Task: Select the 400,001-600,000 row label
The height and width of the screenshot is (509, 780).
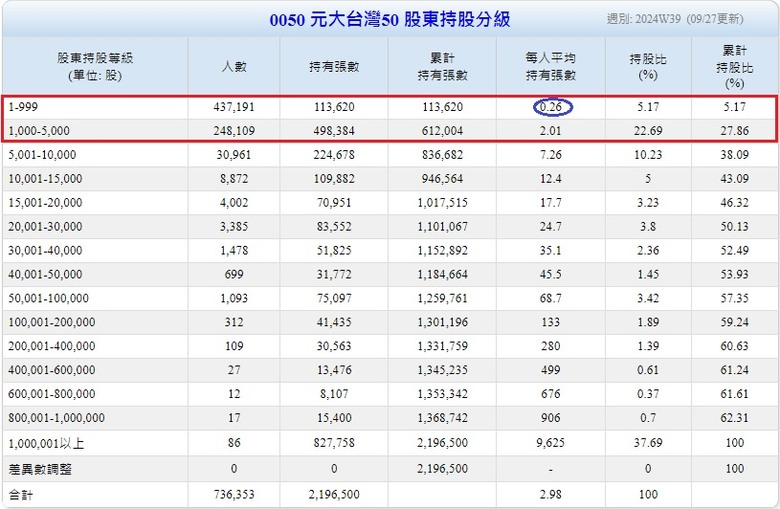Action: [52, 370]
